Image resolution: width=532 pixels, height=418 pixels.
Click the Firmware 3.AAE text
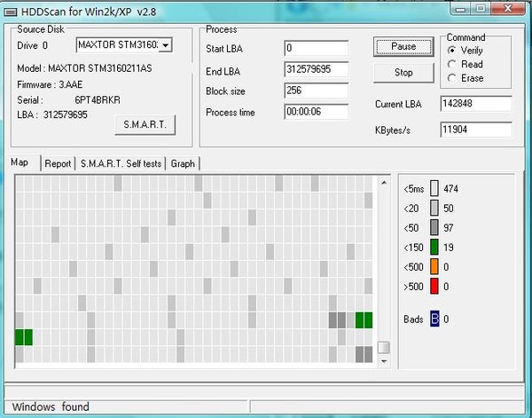50,84
